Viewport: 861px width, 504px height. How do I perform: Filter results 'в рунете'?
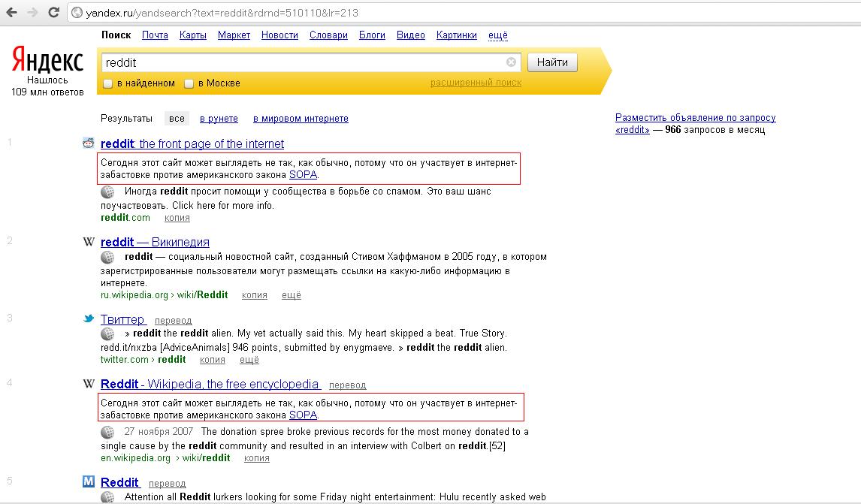[219, 118]
